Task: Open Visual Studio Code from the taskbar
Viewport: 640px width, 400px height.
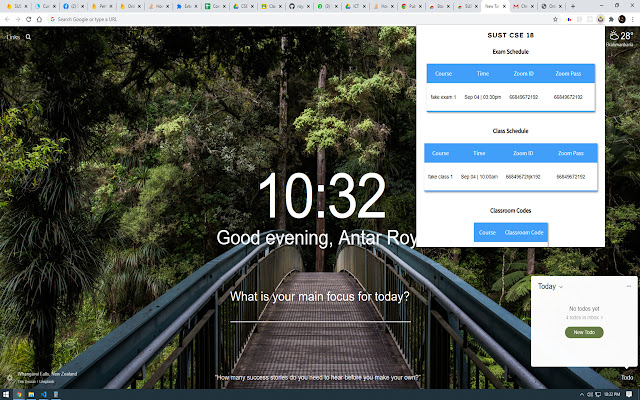Action: tap(43, 394)
